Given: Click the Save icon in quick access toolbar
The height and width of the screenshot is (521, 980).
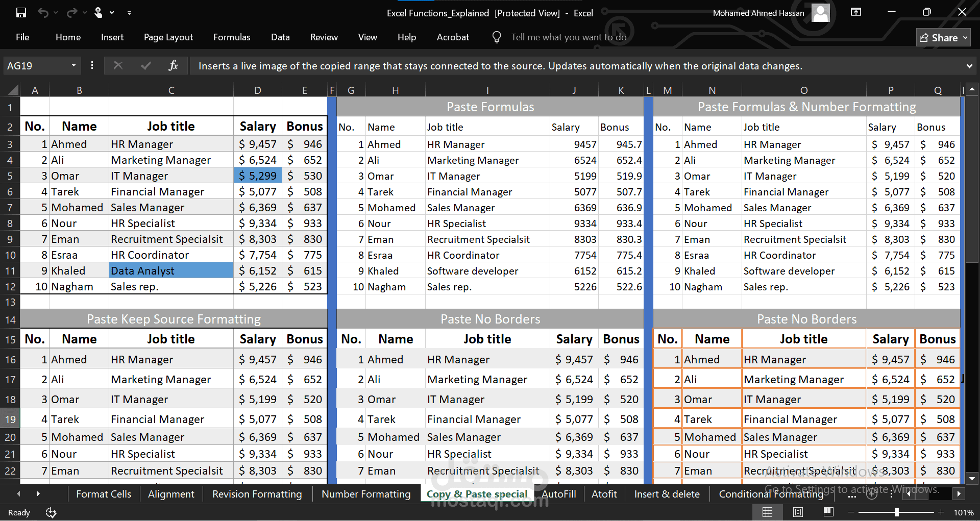Looking at the screenshot, I should point(21,13).
